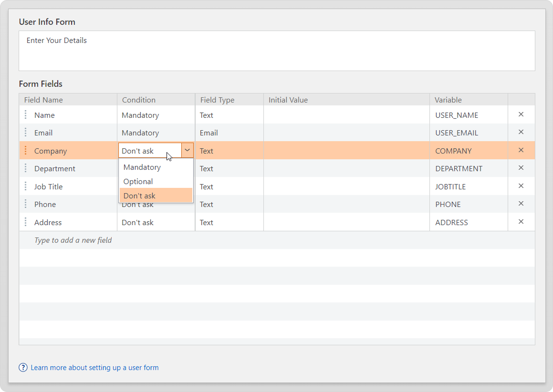Collapse the Company condition dropdown arrow
The height and width of the screenshot is (392, 553).
tap(187, 151)
